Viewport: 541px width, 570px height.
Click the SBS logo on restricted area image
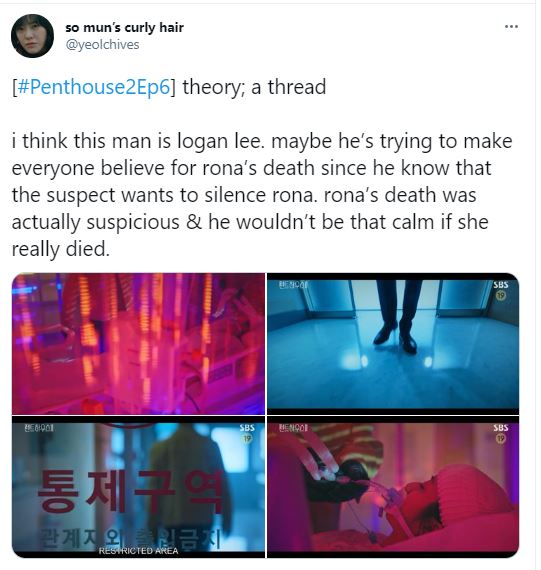pyautogui.click(x=247, y=428)
